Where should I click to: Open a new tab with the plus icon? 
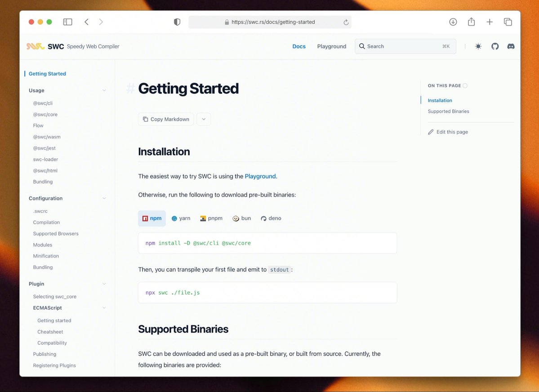pos(490,22)
